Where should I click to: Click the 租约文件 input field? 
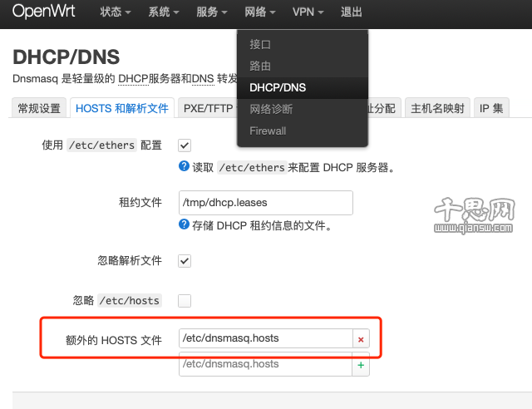pos(266,203)
